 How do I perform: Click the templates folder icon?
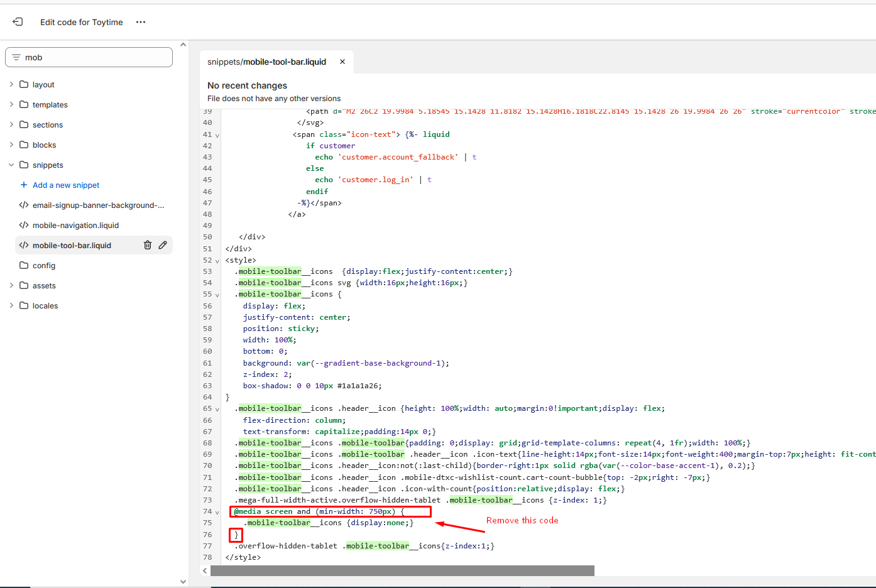pyautogui.click(x=24, y=104)
